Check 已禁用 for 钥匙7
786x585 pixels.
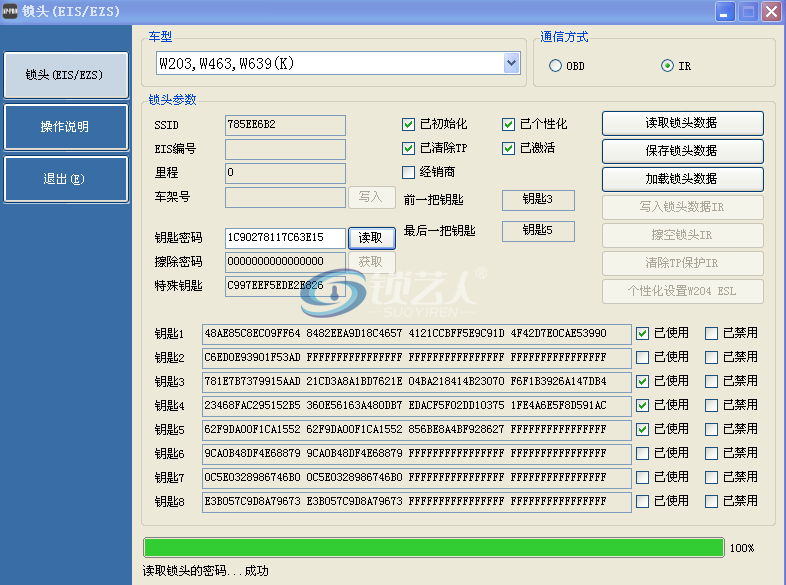pyautogui.click(x=711, y=477)
